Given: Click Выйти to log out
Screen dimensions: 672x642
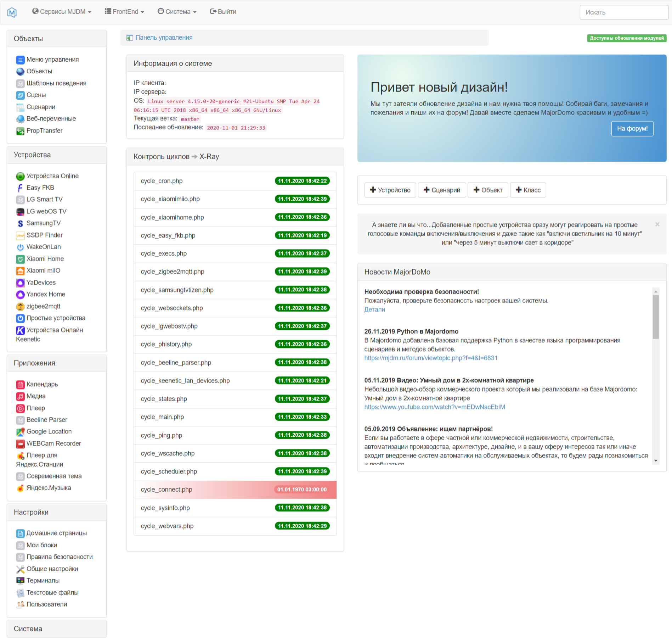Looking at the screenshot, I should 223,12.
